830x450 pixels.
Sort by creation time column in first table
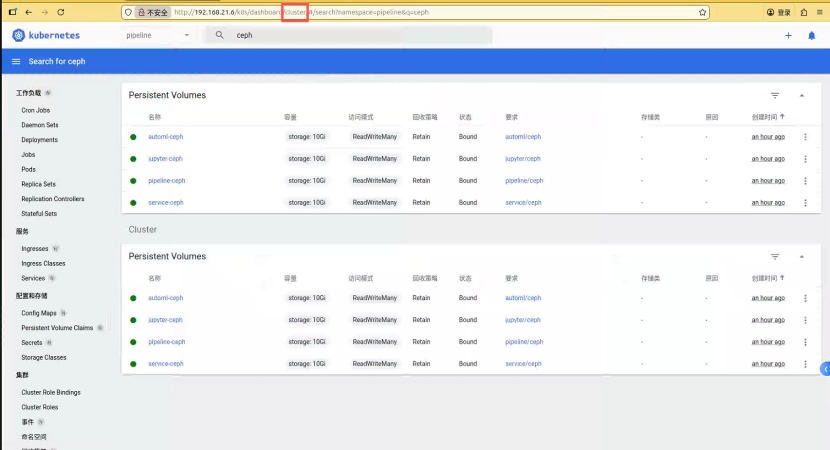(768, 117)
